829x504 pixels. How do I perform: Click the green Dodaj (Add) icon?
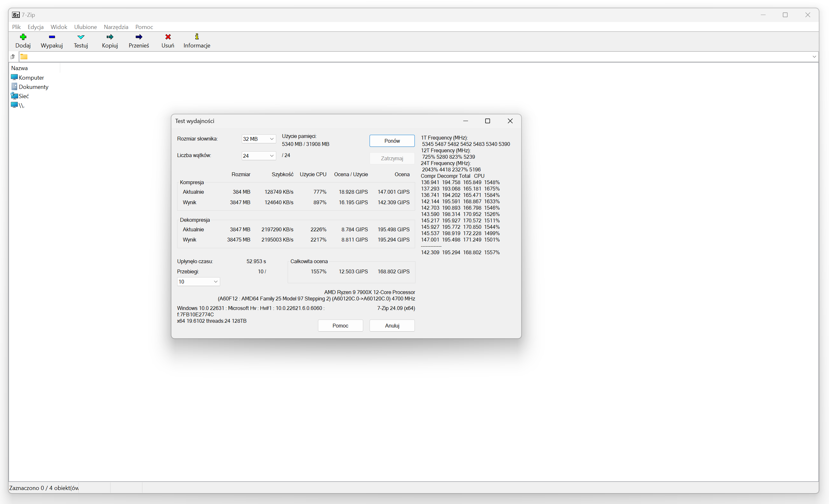tap(23, 37)
